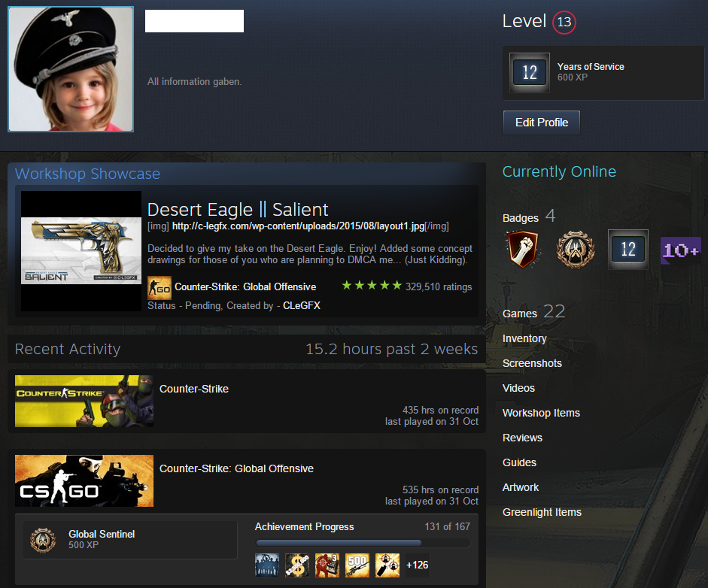
Task: Click the Achievement Progress label
Action: pyautogui.click(x=304, y=526)
